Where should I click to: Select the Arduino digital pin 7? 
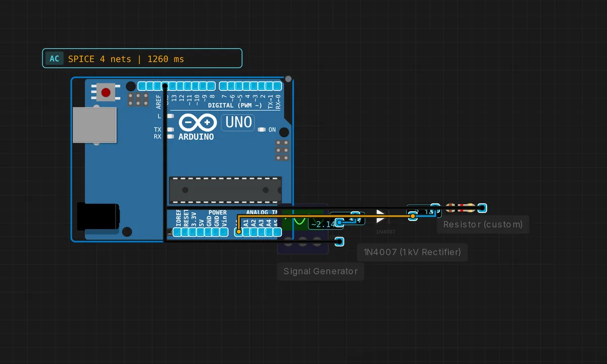point(224,86)
